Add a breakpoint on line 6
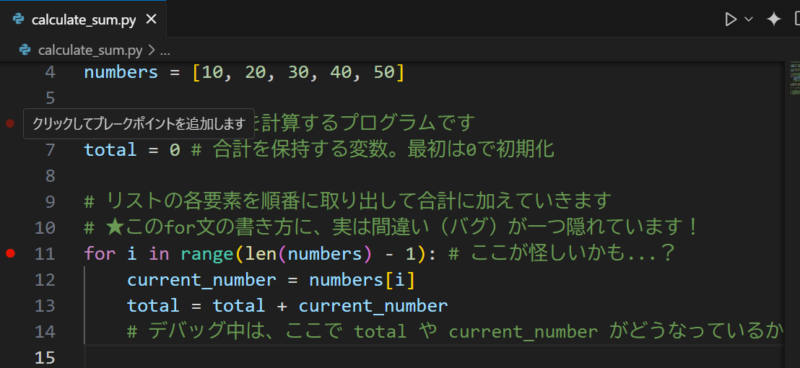 point(10,123)
